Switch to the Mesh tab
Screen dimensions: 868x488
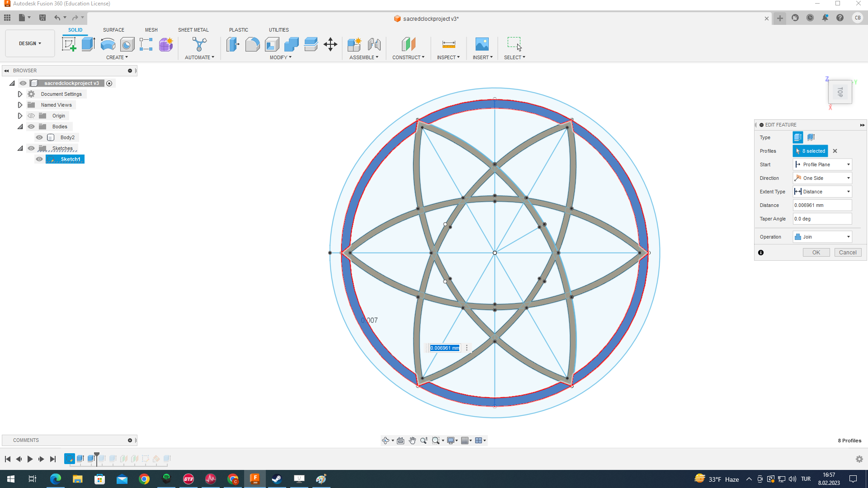[151, 30]
